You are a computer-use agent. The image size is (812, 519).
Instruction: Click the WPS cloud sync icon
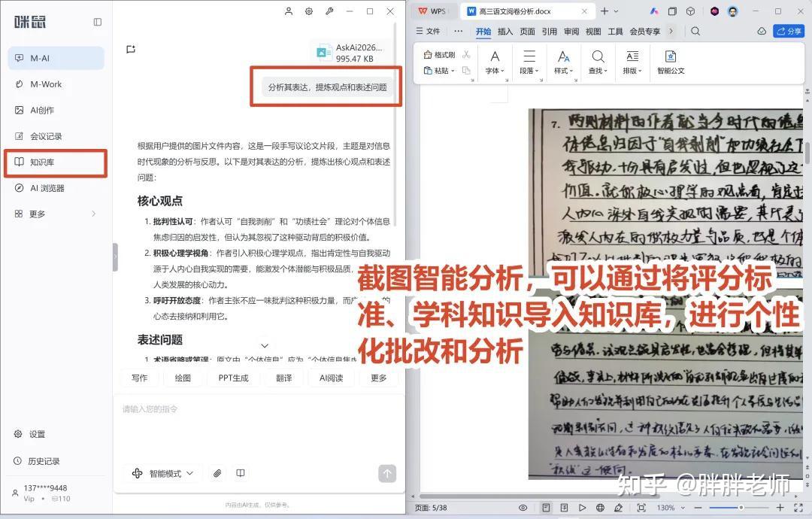point(761,31)
